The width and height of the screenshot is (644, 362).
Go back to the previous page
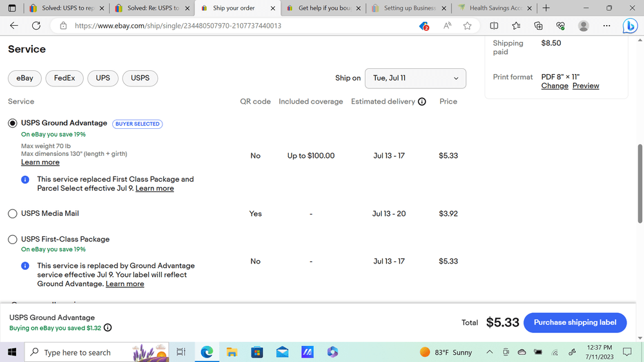tap(14, 26)
